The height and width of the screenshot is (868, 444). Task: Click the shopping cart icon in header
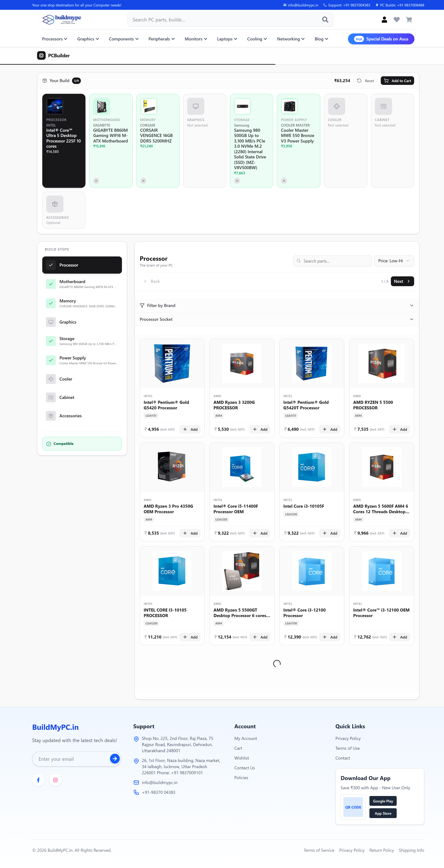409,20
